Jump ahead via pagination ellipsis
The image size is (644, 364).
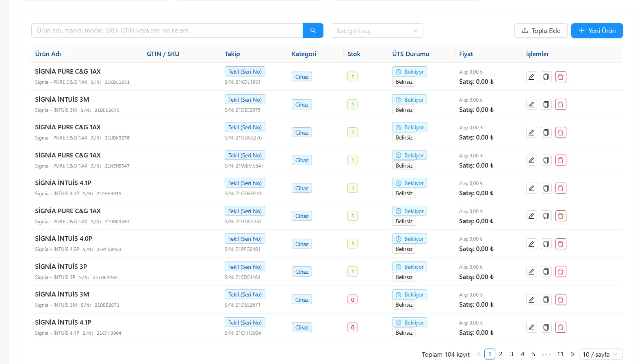(x=546, y=354)
